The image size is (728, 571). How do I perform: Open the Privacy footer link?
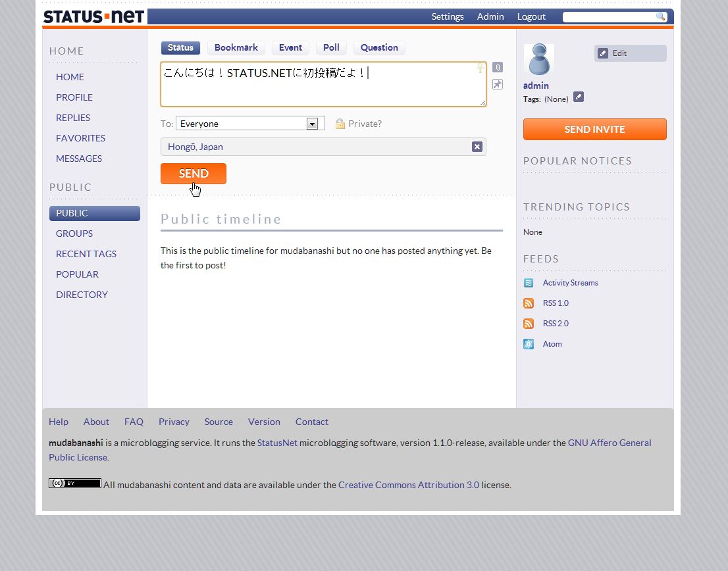pos(174,422)
